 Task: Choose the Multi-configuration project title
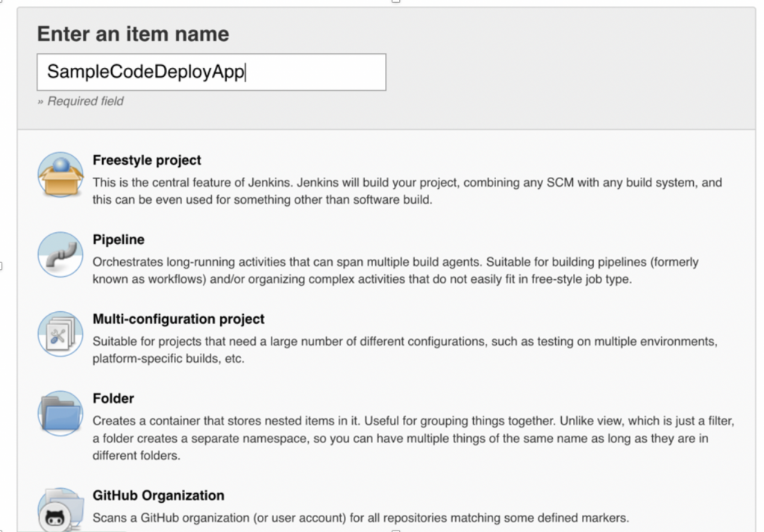[178, 319]
